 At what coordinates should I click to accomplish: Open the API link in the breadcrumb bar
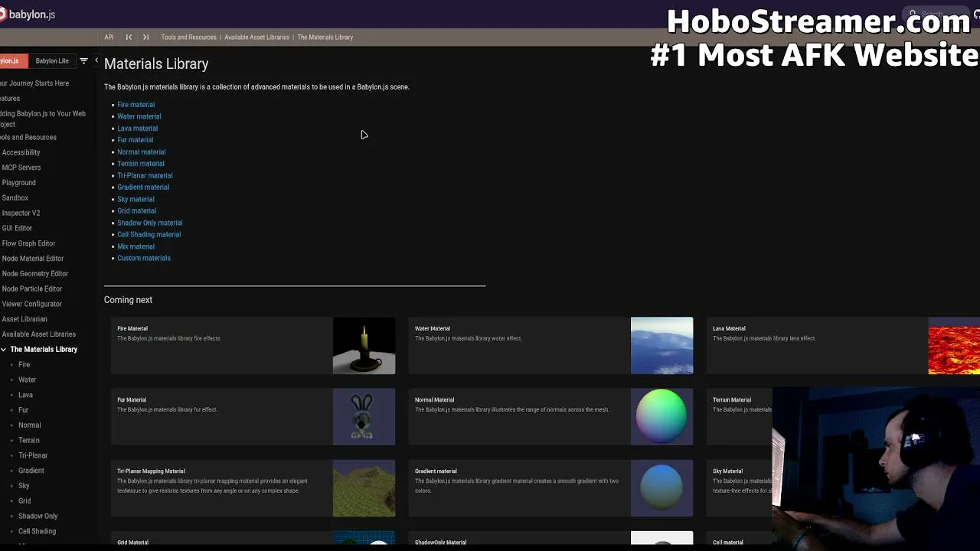click(x=109, y=37)
